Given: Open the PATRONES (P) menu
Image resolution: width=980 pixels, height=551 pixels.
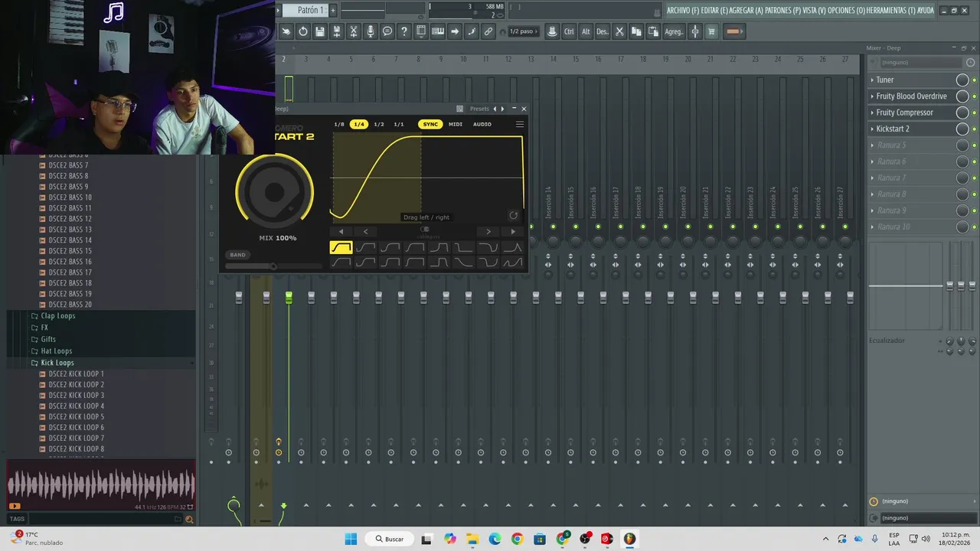Looking at the screenshot, I should pos(782,10).
